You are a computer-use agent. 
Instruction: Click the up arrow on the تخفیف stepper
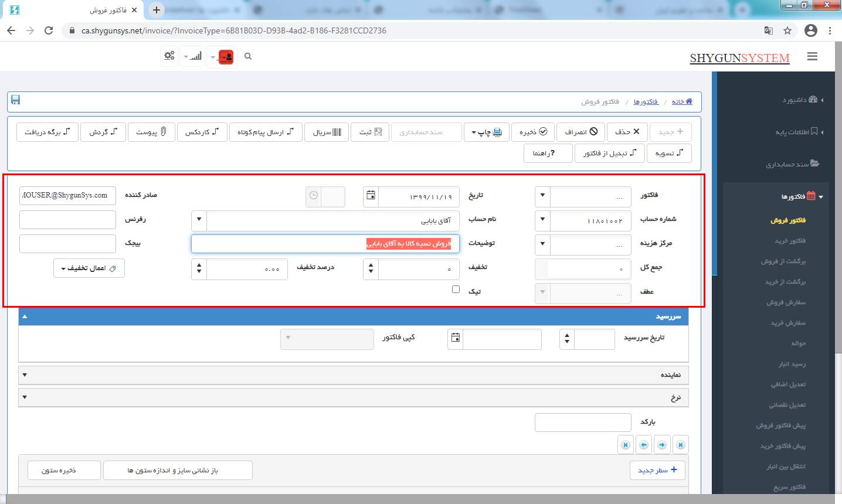point(371,265)
